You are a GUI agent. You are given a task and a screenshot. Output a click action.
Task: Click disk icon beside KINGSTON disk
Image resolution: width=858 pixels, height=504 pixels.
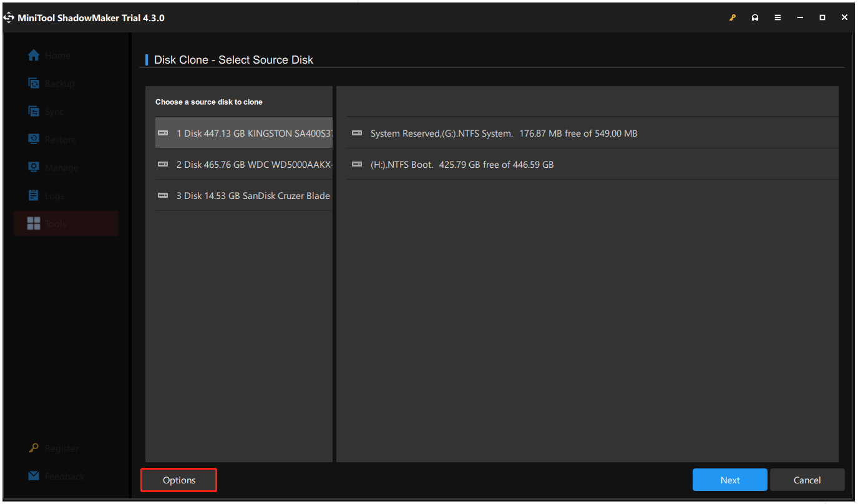coord(163,133)
